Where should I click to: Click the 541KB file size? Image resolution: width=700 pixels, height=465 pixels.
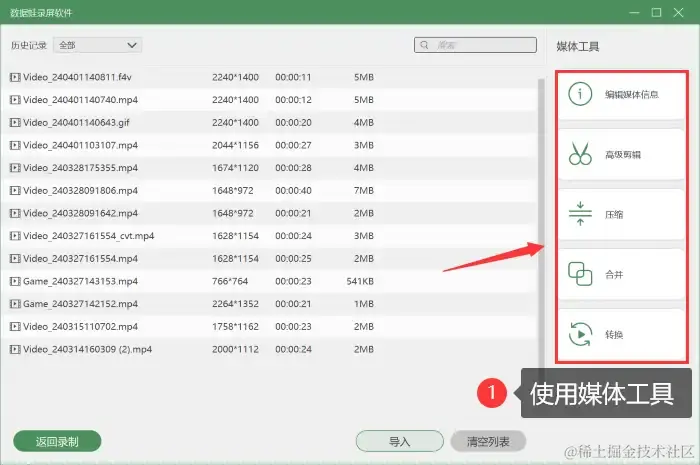[360, 281]
